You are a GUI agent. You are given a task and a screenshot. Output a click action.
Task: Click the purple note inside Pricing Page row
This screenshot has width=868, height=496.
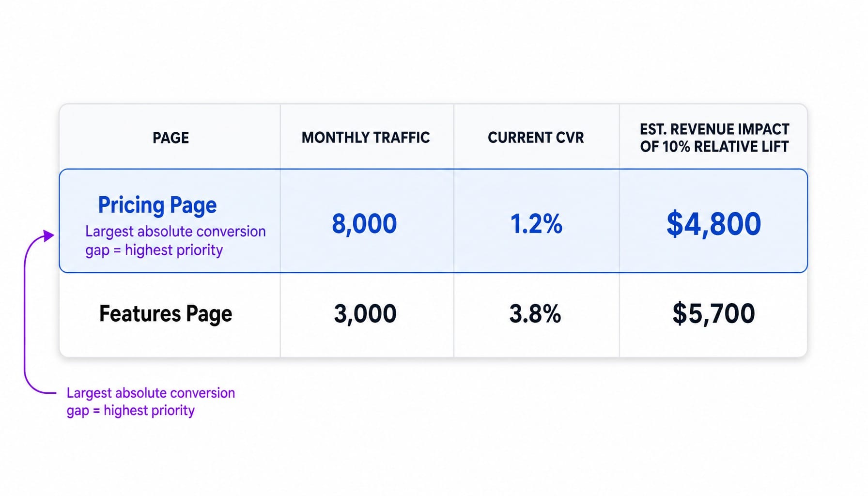[x=175, y=241]
